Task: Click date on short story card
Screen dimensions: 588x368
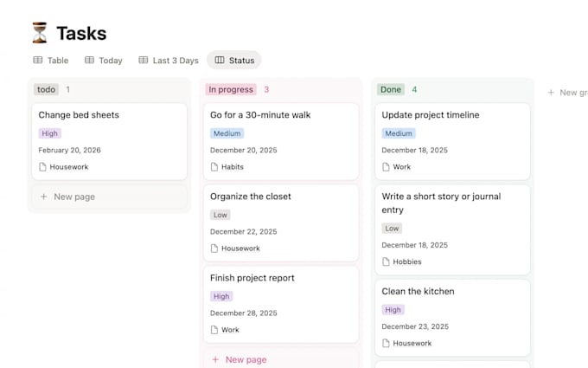Action: coord(415,245)
